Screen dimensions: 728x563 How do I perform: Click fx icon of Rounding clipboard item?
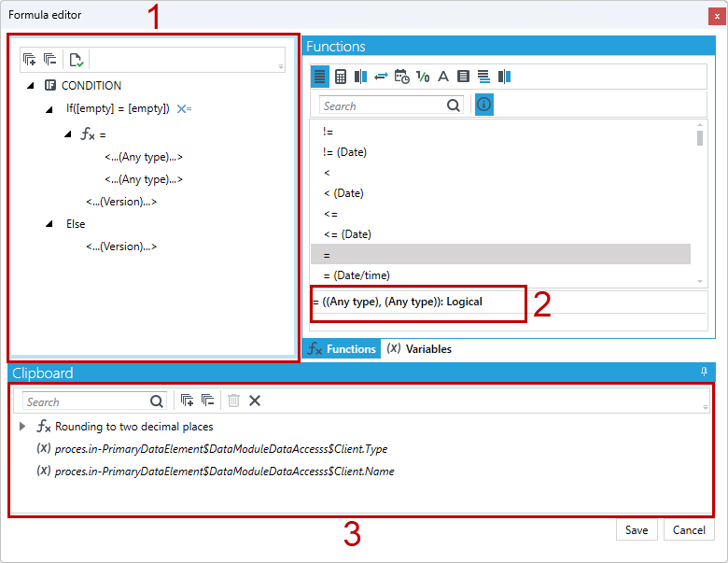click(44, 426)
